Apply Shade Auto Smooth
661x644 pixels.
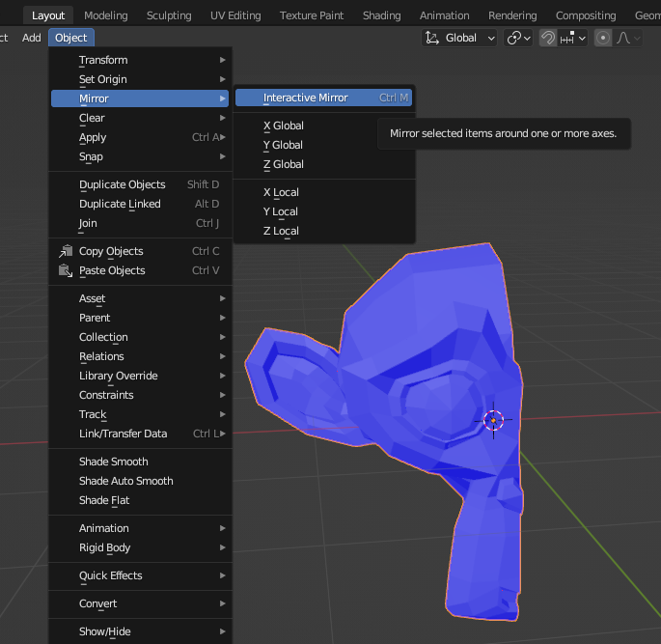140,481
